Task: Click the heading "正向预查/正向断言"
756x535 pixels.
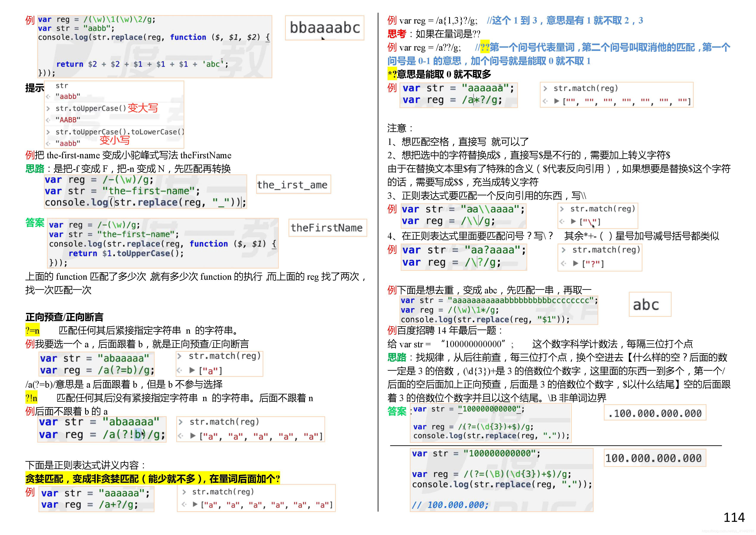Action: (x=64, y=317)
